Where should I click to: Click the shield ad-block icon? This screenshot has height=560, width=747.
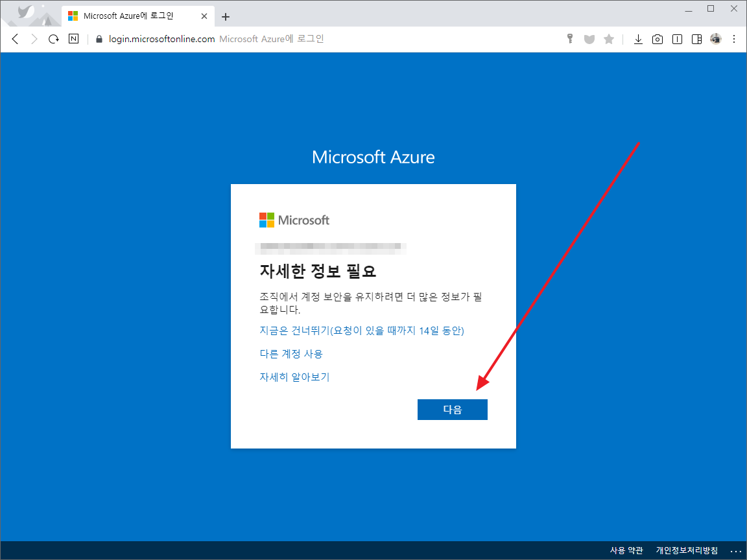coord(589,39)
